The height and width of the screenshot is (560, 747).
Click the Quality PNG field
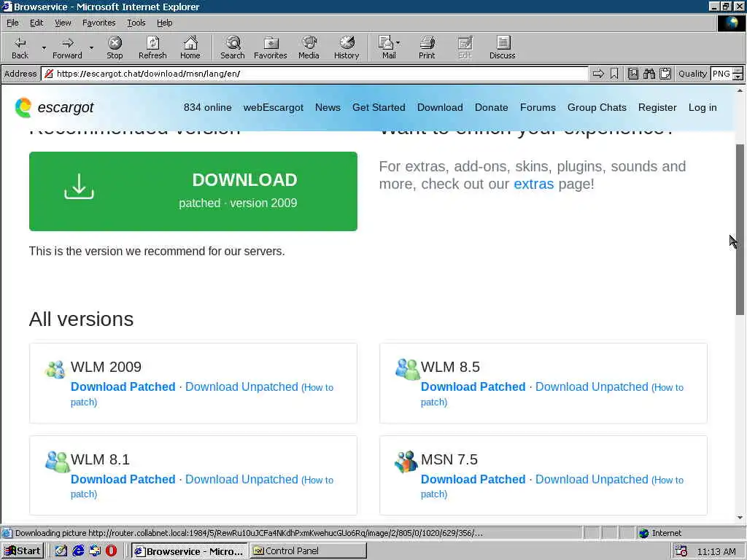721,74
